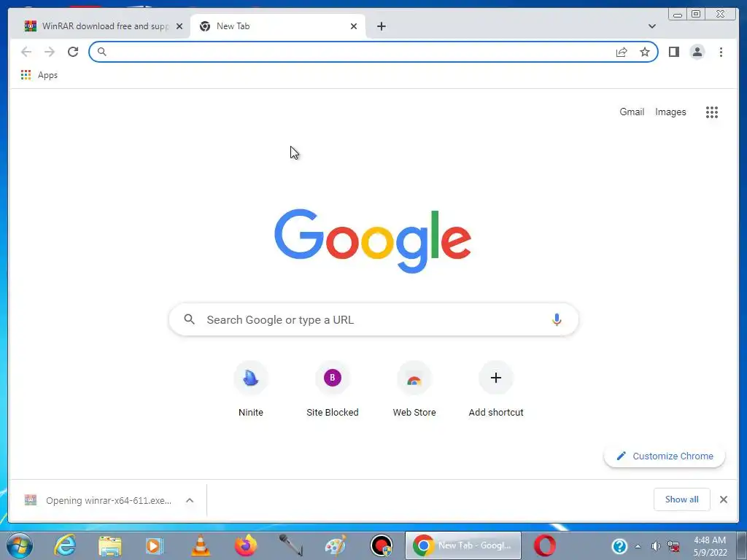Dismiss the downloads bar
The image size is (747, 560).
tap(723, 499)
